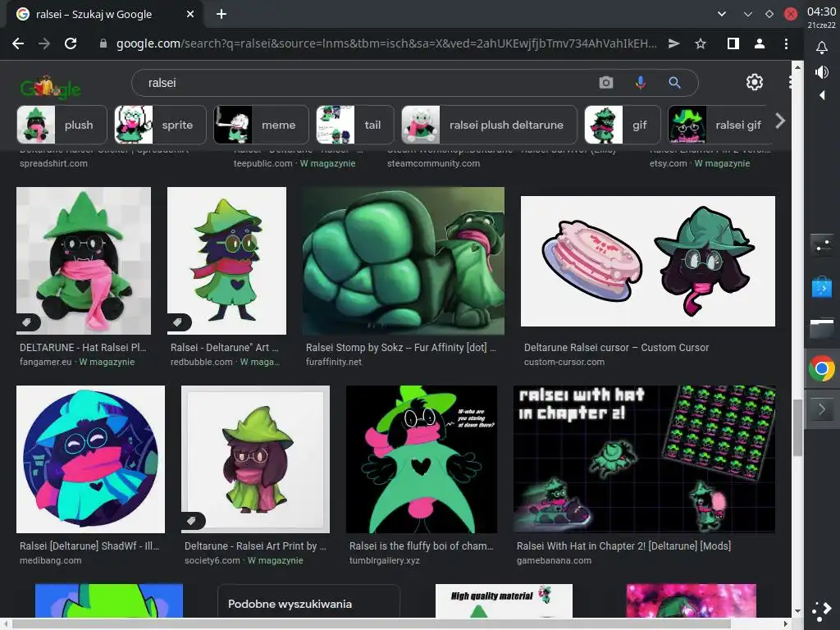Submit the search with the magnifier icon
The height and width of the screenshot is (630, 840).
(x=674, y=83)
